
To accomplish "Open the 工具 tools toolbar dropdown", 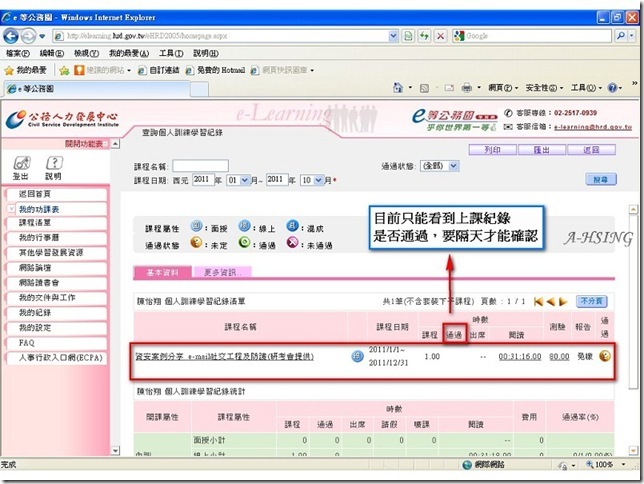I will point(586,88).
